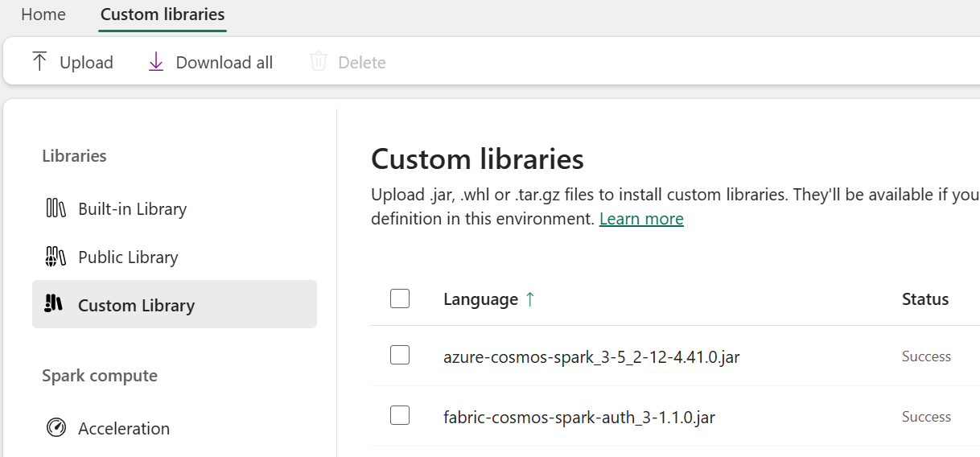The width and height of the screenshot is (980, 457).
Task: Click the Status column header
Action: coord(925,299)
